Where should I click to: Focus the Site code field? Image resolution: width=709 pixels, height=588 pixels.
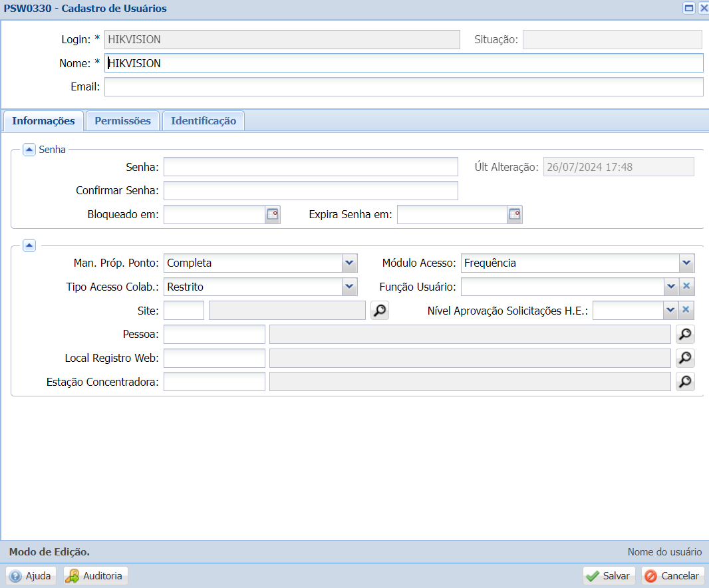click(184, 310)
